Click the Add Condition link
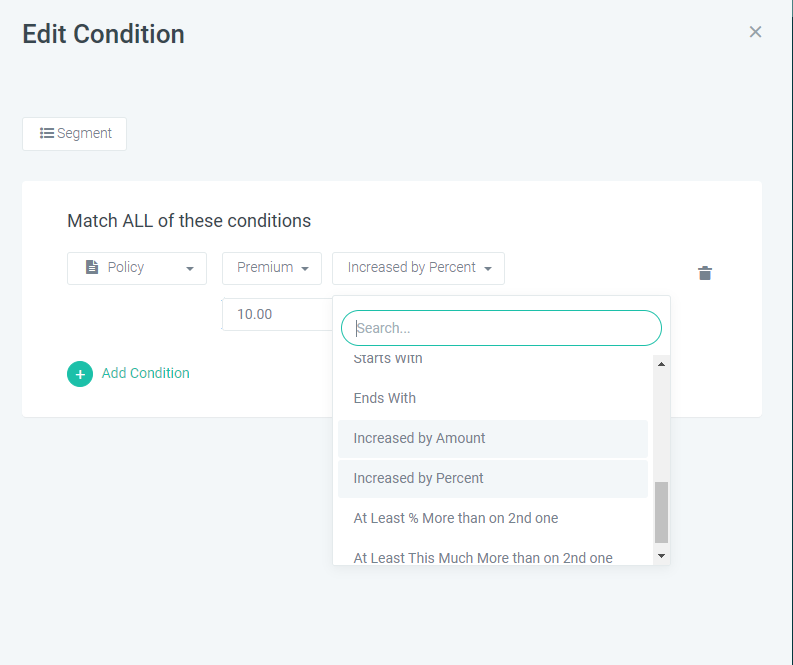Image resolution: width=793 pixels, height=665 pixels. tap(146, 373)
